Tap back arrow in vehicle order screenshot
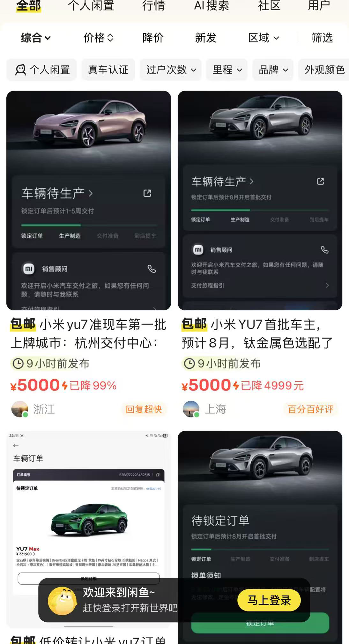Image resolution: width=349 pixels, height=644 pixels. tap(16, 445)
